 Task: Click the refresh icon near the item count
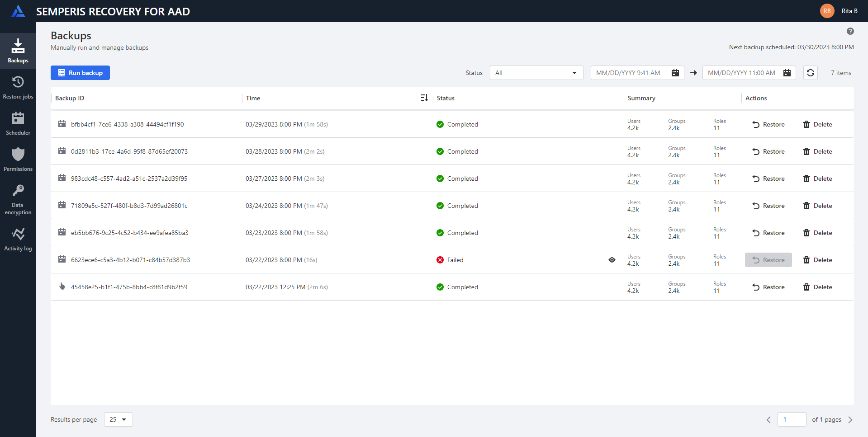tap(810, 72)
